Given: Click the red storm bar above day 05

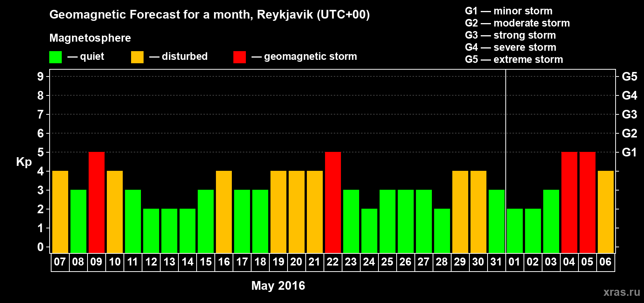Looking at the screenshot, I should [x=588, y=203].
